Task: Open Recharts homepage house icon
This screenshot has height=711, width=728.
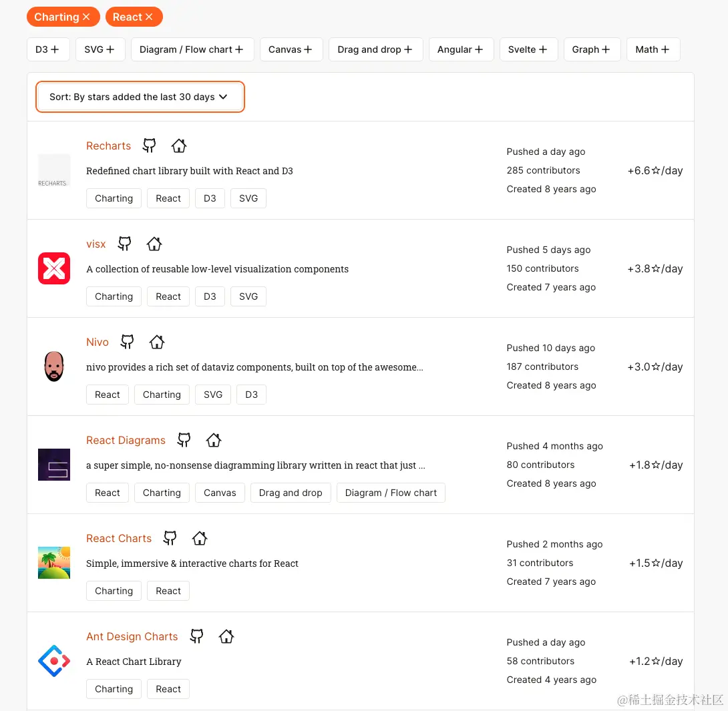Action: (x=178, y=146)
